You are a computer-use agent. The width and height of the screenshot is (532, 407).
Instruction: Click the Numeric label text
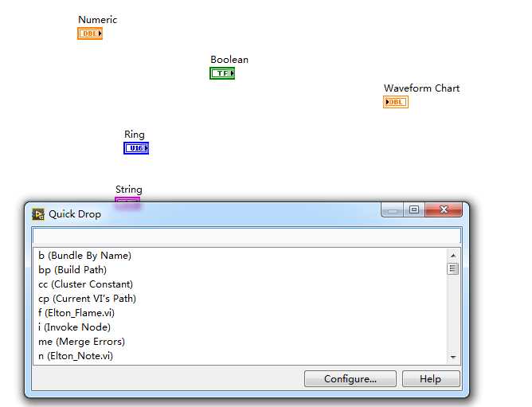pyautogui.click(x=98, y=20)
